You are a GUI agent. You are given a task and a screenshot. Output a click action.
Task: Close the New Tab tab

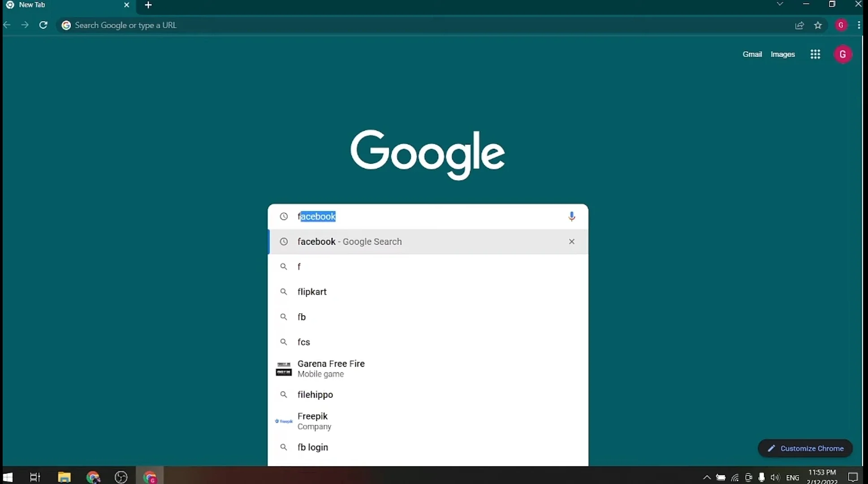(x=127, y=5)
